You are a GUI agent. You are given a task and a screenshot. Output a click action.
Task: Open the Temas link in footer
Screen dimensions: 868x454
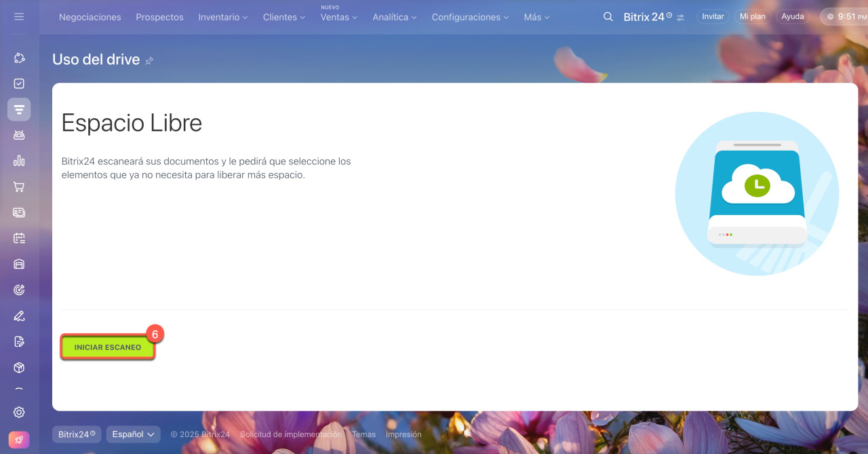click(363, 434)
